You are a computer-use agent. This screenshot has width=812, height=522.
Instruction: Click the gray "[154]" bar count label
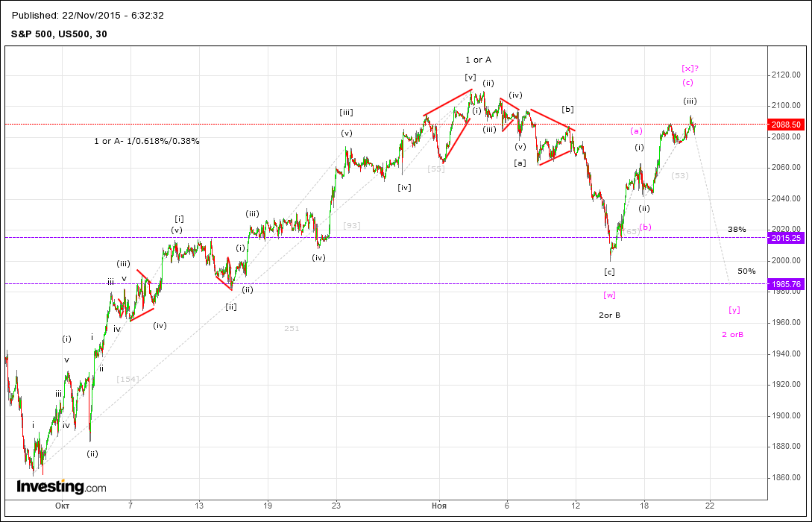click(128, 379)
